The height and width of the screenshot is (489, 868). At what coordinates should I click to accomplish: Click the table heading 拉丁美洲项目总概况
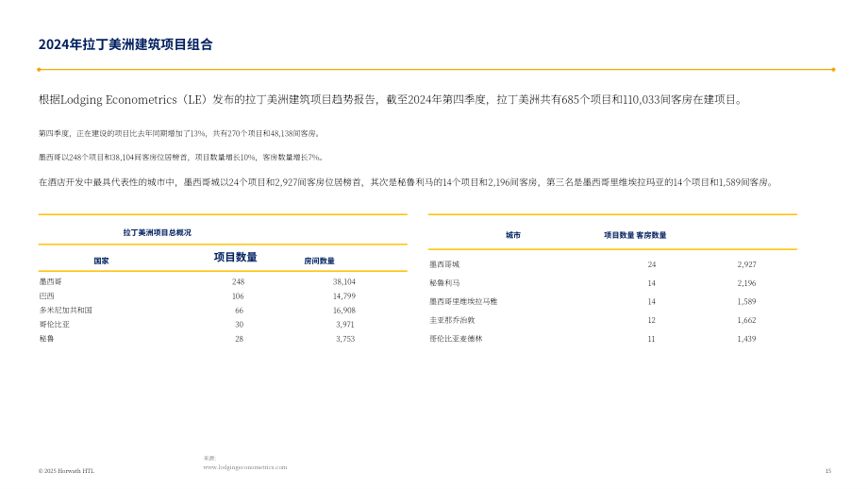tap(158, 232)
